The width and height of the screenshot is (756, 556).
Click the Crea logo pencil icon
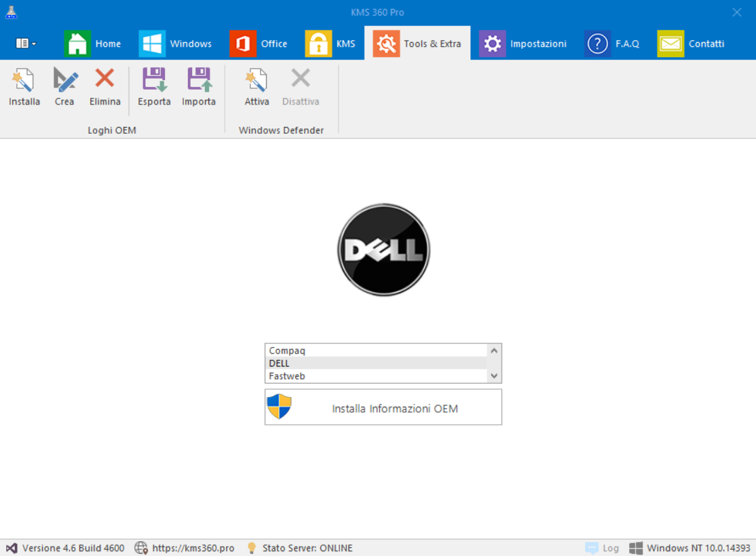64,79
